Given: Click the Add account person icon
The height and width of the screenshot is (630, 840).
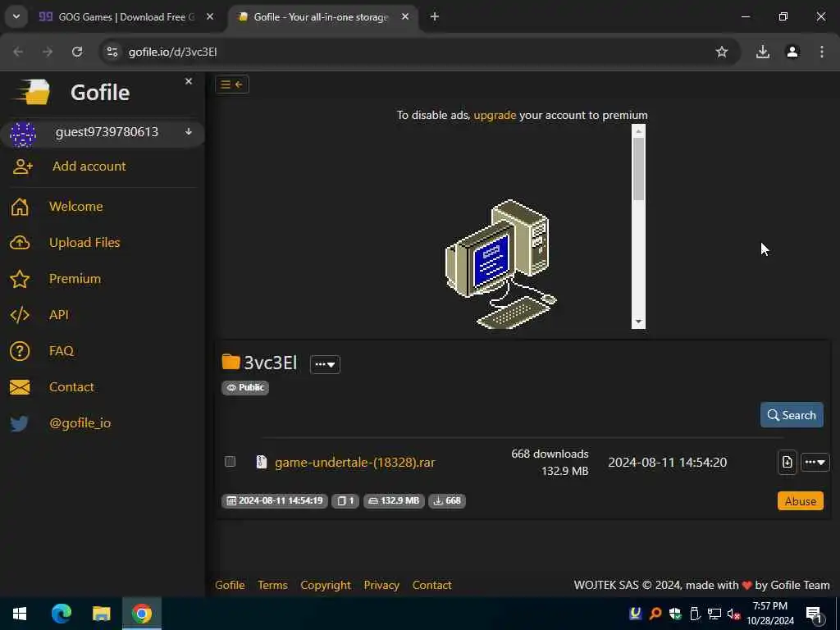Looking at the screenshot, I should point(22,167).
